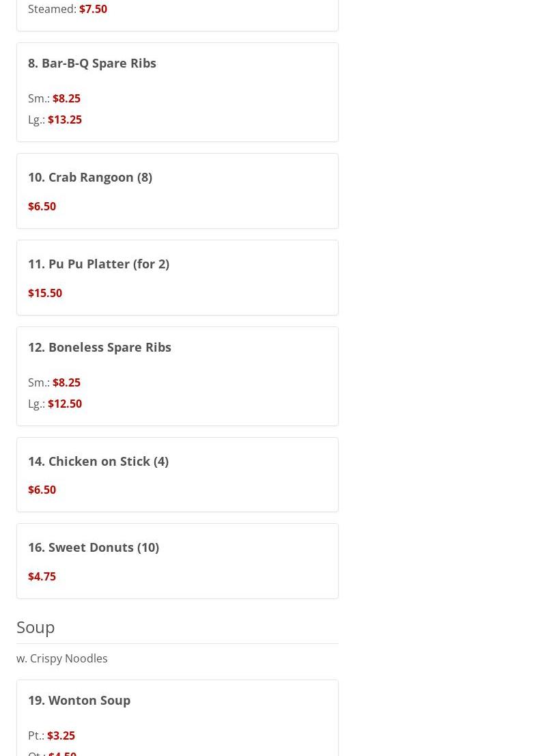
Task: Select small Boneless Ribs $8.25 price
Action: click(x=66, y=382)
